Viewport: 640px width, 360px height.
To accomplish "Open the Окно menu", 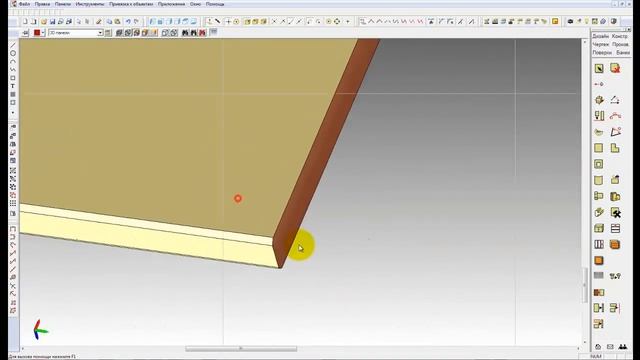I will point(195,4).
